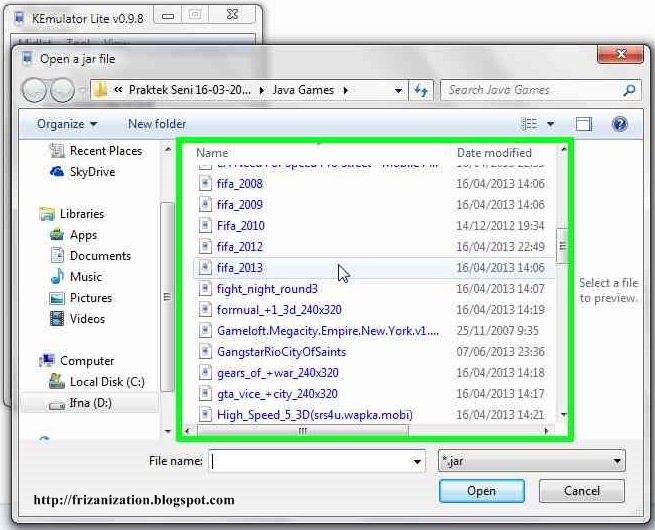Click the file icon next to Fifa_2010
The height and width of the screenshot is (530, 655).
click(x=205, y=226)
